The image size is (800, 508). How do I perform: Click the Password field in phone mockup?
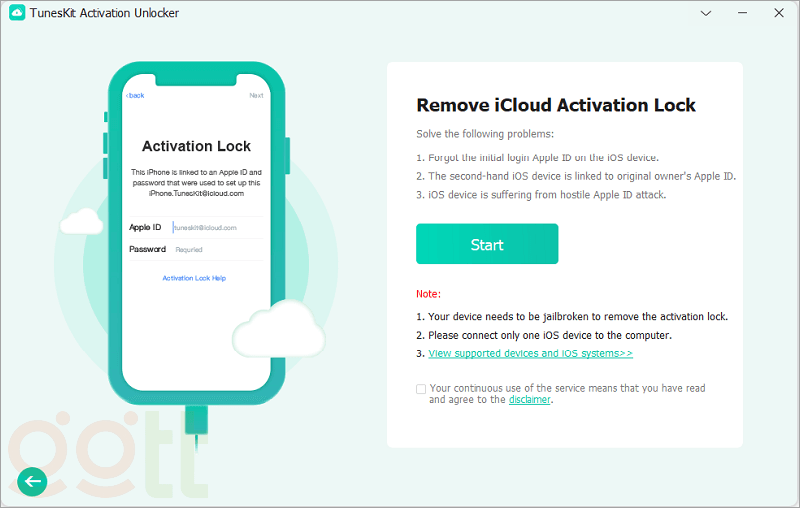[215, 250]
